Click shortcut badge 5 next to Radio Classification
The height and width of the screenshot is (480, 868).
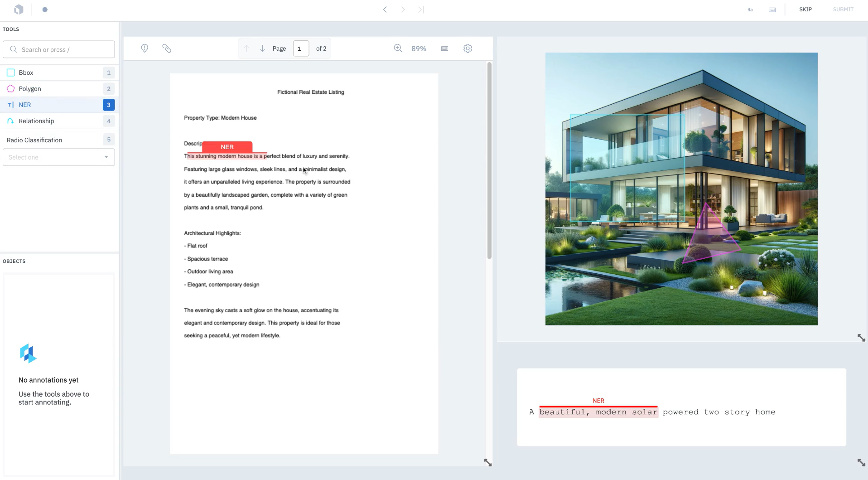click(x=109, y=140)
